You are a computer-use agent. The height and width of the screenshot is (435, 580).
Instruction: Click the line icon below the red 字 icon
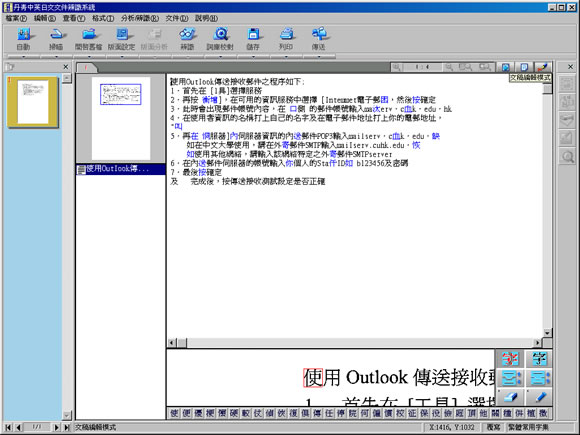(x=510, y=378)
